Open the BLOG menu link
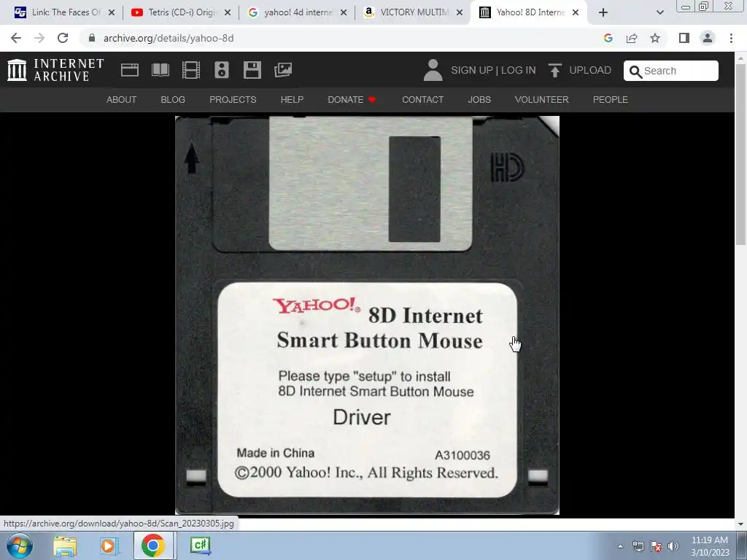The height and width of the screenshot is (560, 747). pos(173,99)
